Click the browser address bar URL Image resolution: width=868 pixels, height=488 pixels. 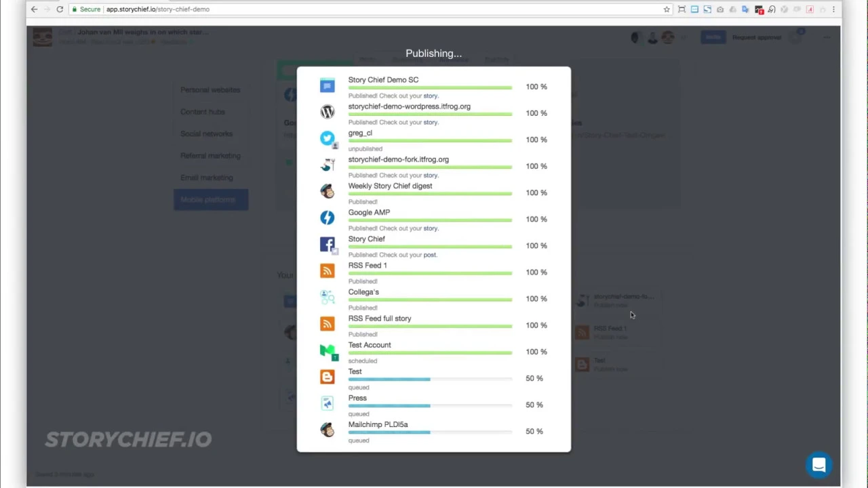(x=157, y=9)
